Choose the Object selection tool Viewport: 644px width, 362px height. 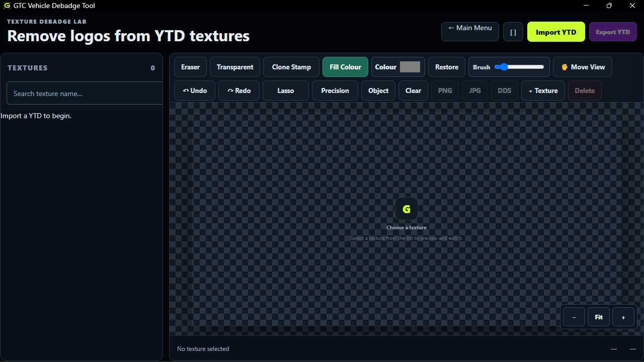click(x=378, y=90)
